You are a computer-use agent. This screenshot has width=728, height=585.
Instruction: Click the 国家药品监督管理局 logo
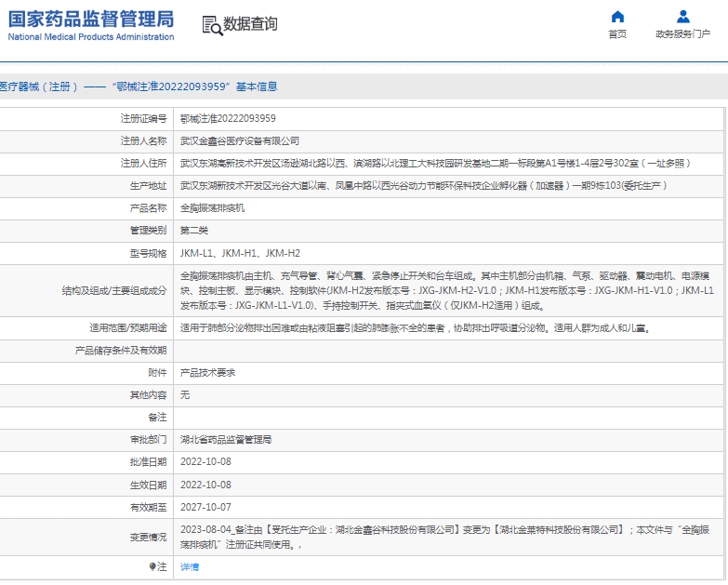pos(91,20)
